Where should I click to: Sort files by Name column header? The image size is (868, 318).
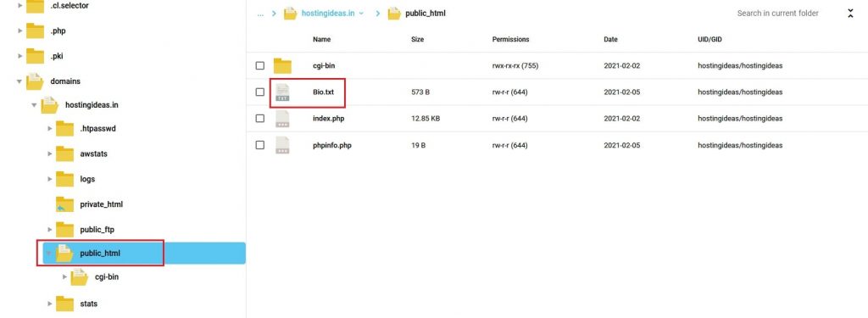[x=321, y=39]
